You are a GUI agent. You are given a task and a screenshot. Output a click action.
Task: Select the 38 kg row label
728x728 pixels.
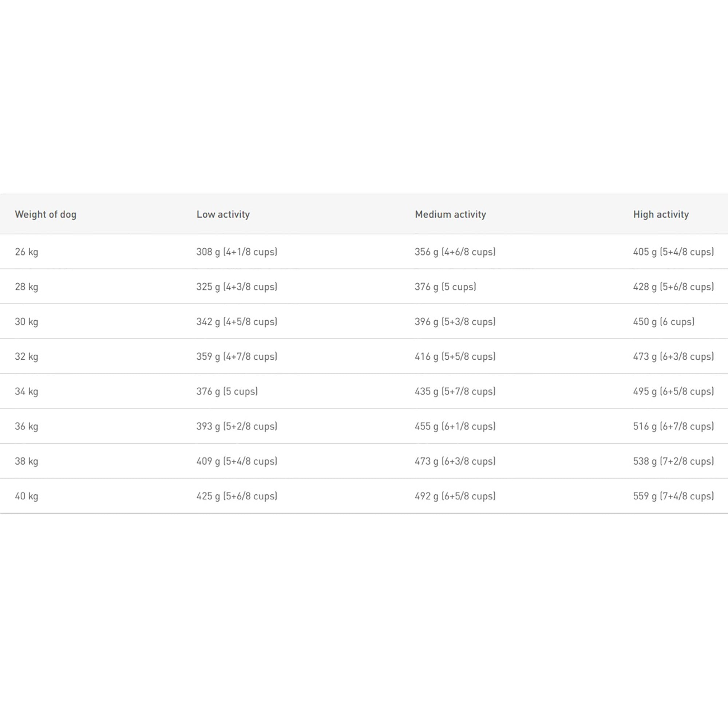pos(27,461)
